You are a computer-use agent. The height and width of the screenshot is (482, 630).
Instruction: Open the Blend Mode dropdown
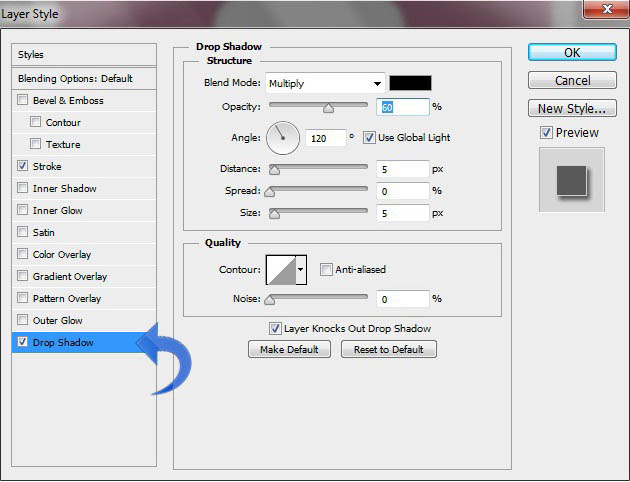point(325,83)
